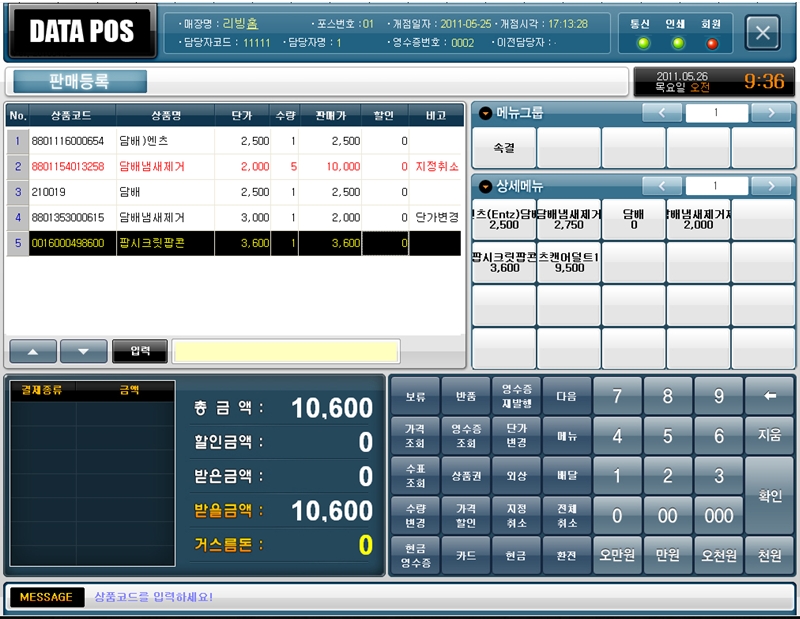Go to previous 메뉴그룹 page arrow
Viewport: 800px width, 619px height.
click(662, 113)
